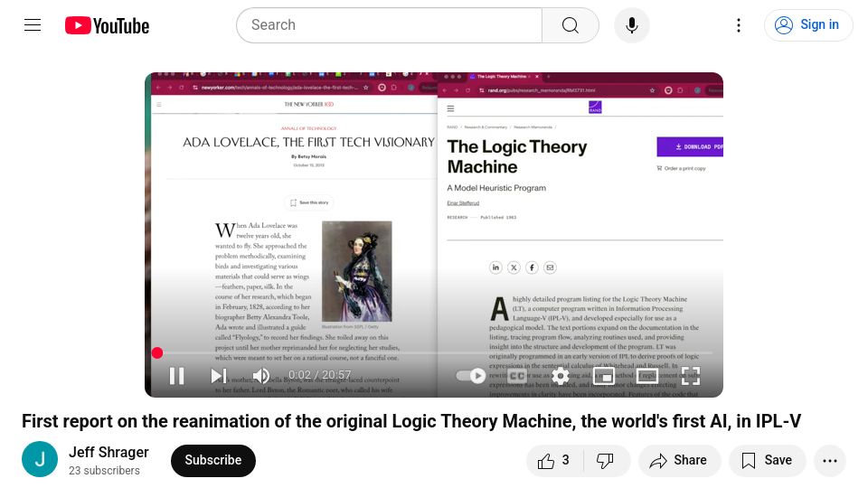868x488 pixels.
Task: Start voice search with microphone
Action: [x=632, y=25]
